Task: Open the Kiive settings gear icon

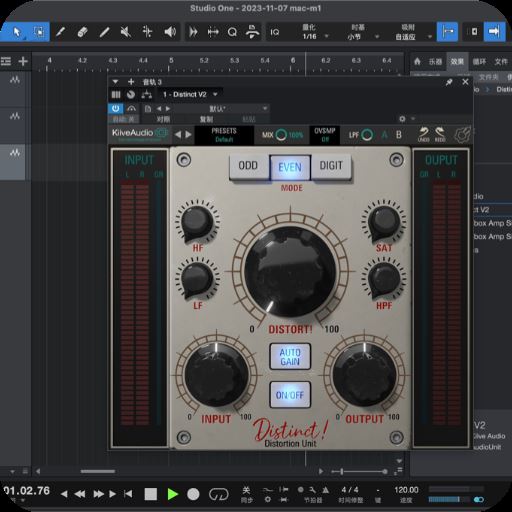Action: [x=463, y=135]
